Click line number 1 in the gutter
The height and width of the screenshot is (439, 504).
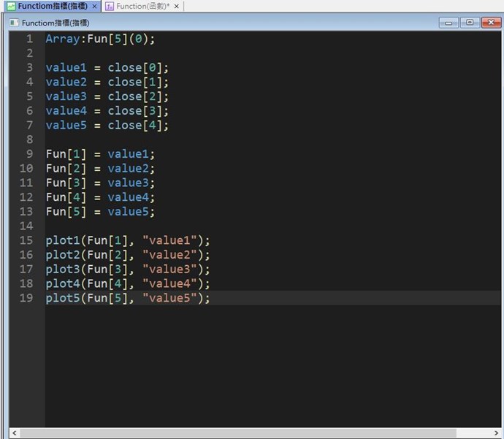tap(28, 39)
